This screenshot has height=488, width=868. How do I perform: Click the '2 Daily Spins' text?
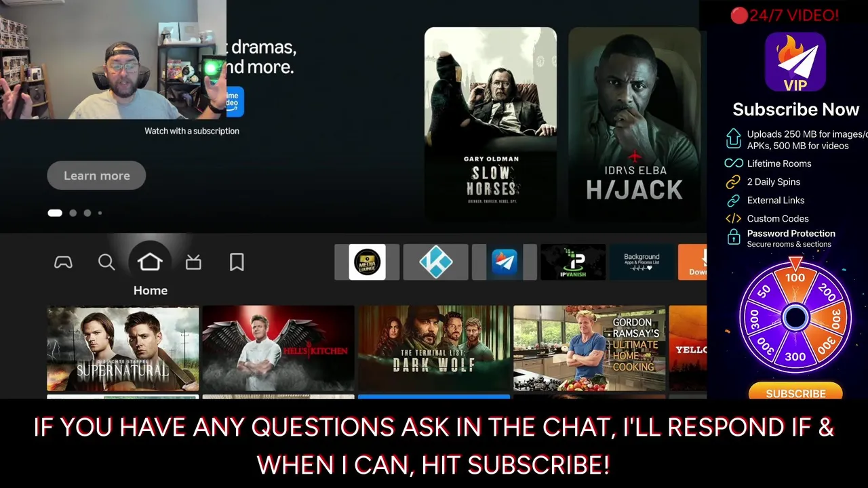tap(774, 182)
